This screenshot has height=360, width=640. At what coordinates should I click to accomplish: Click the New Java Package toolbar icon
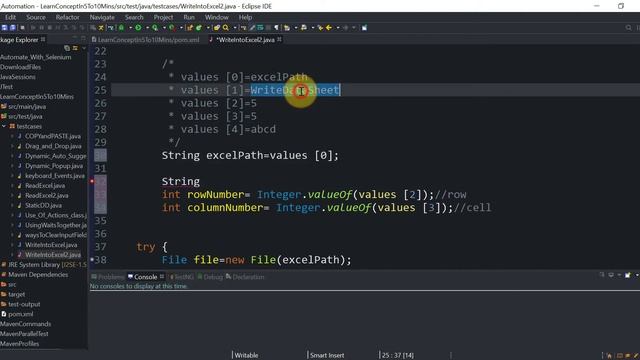189,28
